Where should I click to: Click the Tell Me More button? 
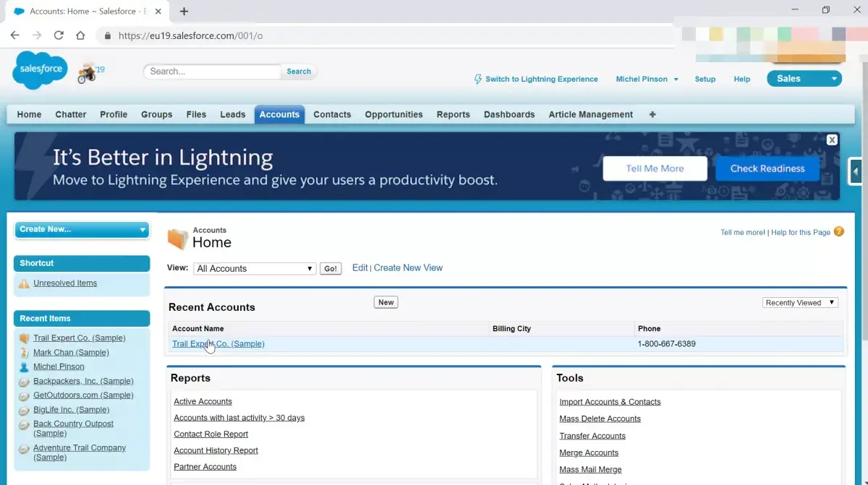tap(655, 168)
